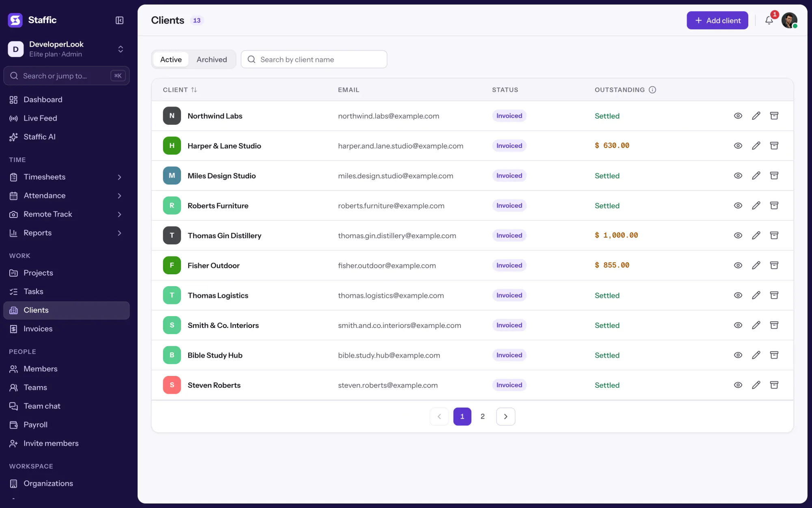
Task: Archive Steven Roberts client
Action: [774, 385]
